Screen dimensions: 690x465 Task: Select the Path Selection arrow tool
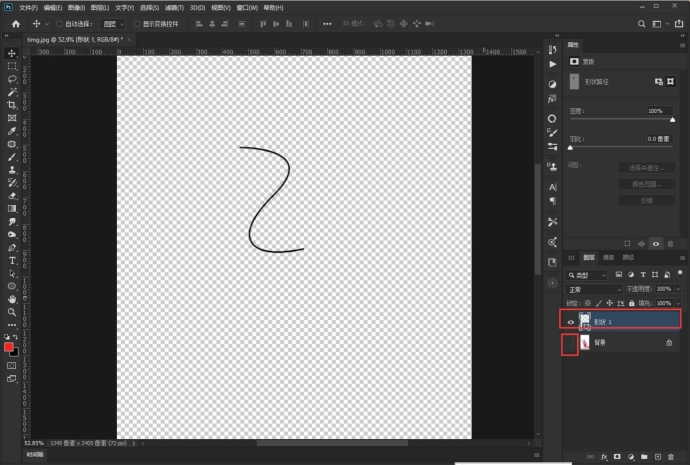pyautogui.click(x=12, y=274)
